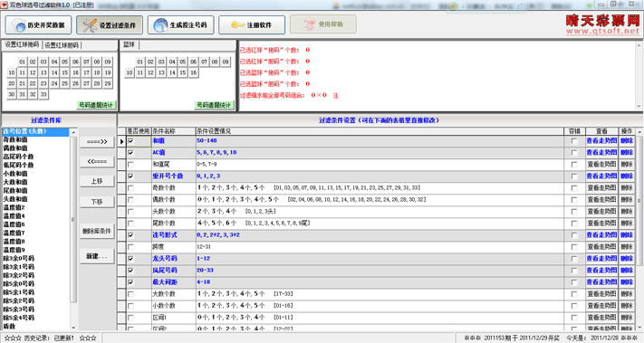Enable 是否使用 for 跨度 row
The height and width of the screenshot is (343, 644).
130,247
